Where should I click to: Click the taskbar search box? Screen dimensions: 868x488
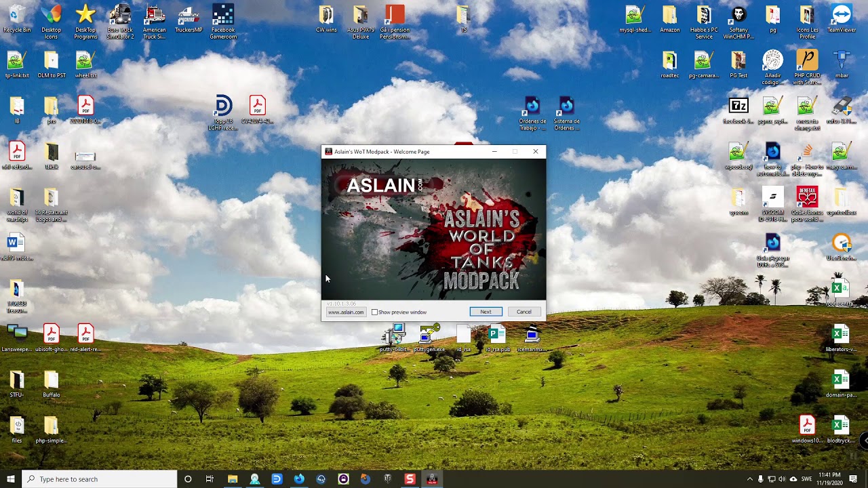point(99,479)
